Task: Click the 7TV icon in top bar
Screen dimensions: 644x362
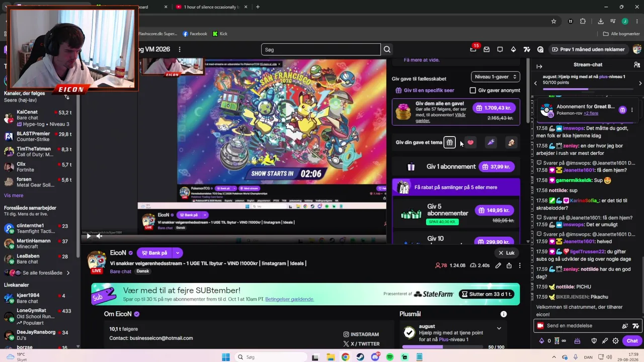Action: click(527, 49)
